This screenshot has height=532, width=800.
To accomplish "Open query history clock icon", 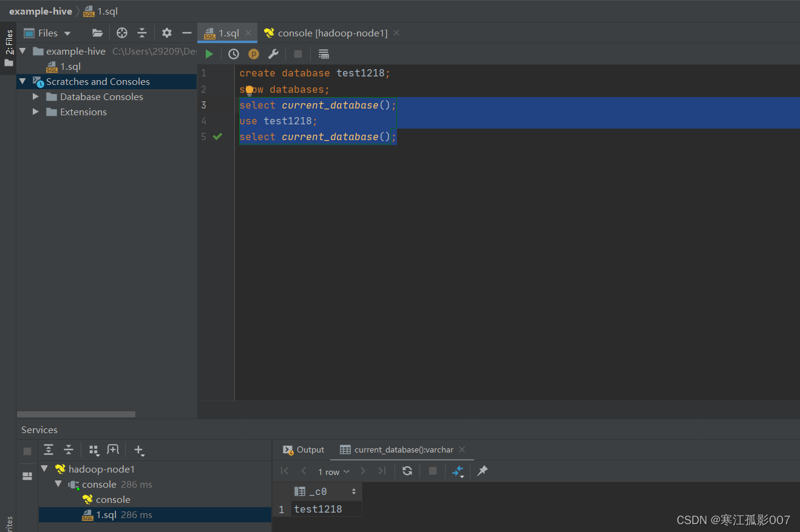I will click(x=234, y=54).
